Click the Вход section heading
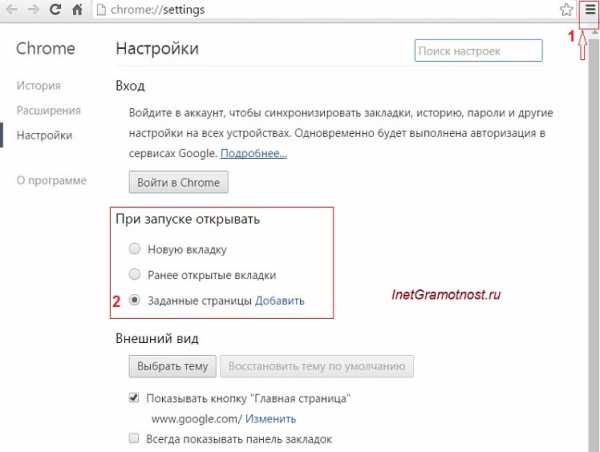The height and width of the screenshot is (452, 600). [x=130, y=86]
